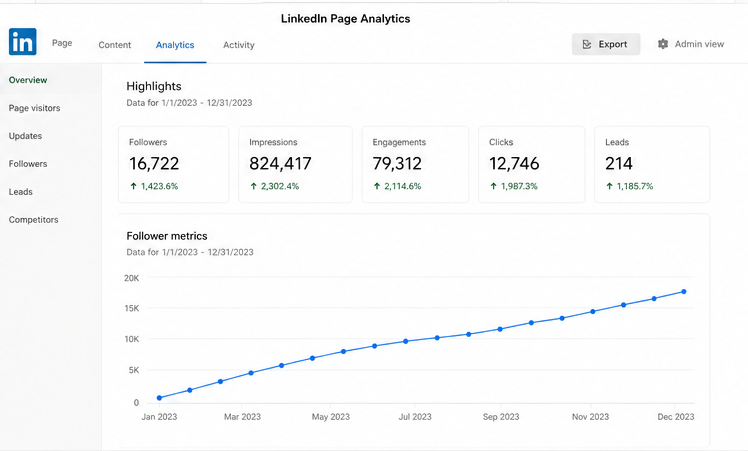Click the Follower metrics heading
748x451 pixels.
167,236
